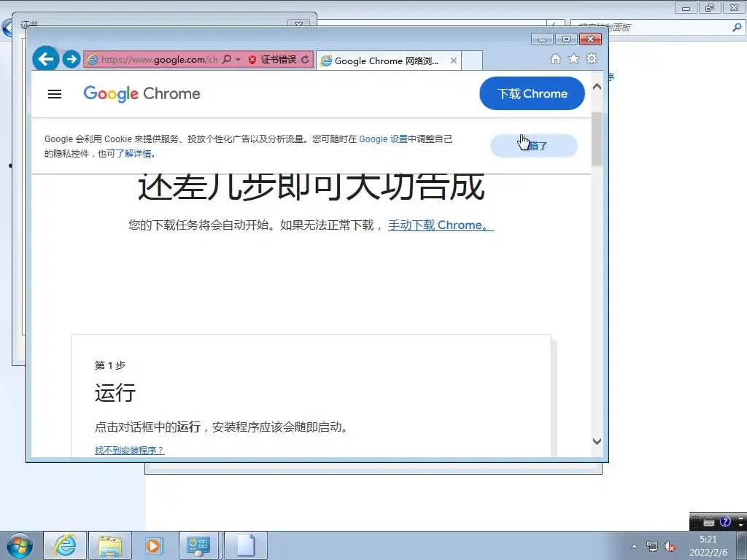Maximize the Internet Explorer window

566,39
